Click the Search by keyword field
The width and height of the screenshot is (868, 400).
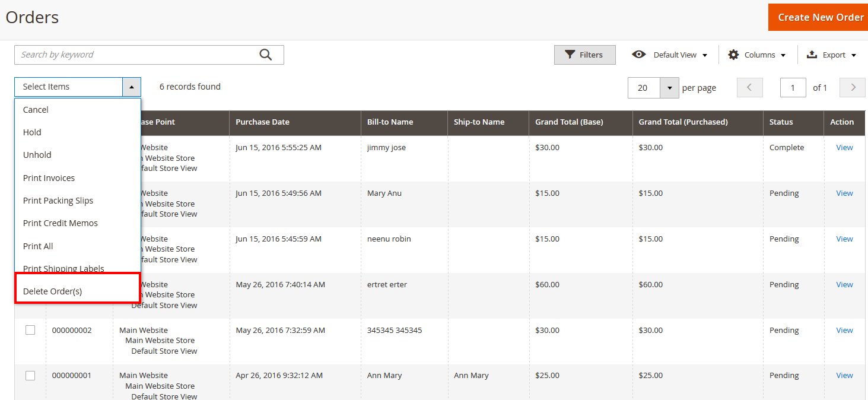[136, 55]
